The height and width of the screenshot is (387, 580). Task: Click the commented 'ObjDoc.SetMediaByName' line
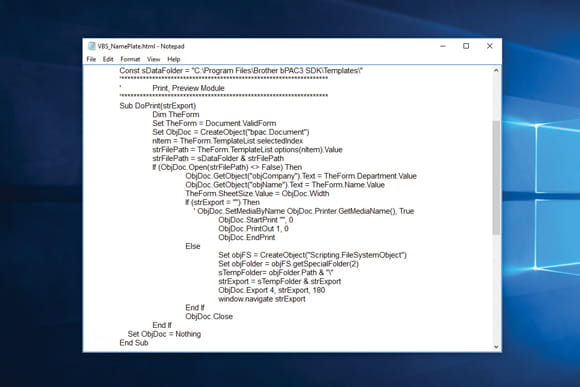(304, 211)
